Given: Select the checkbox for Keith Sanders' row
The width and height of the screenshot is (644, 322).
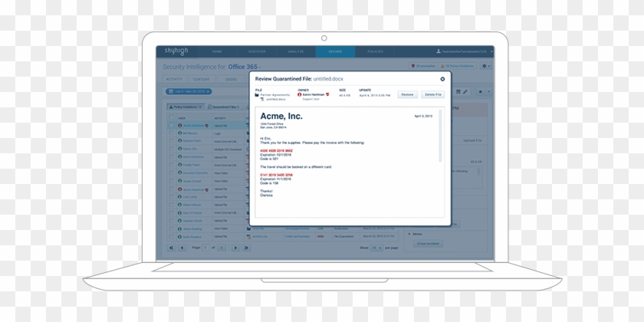Looking at the screenshot, I should pos(172,237).
